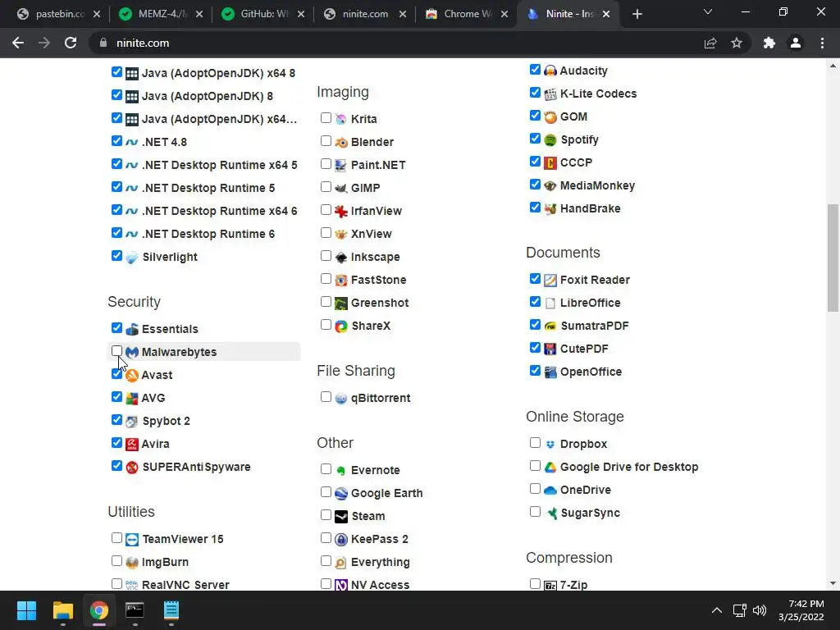The width and height of the screenshot is (840, 630).
Task: Click the scrollbar down arrow
Action: [x=833, y=583]
